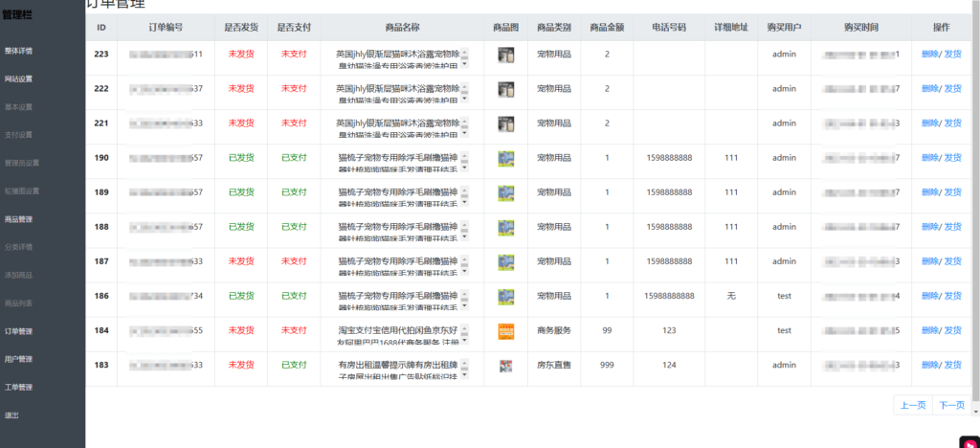Open product image thumbnail for order 189
Viewport: 980px width, 448px height.
point(505,193)
